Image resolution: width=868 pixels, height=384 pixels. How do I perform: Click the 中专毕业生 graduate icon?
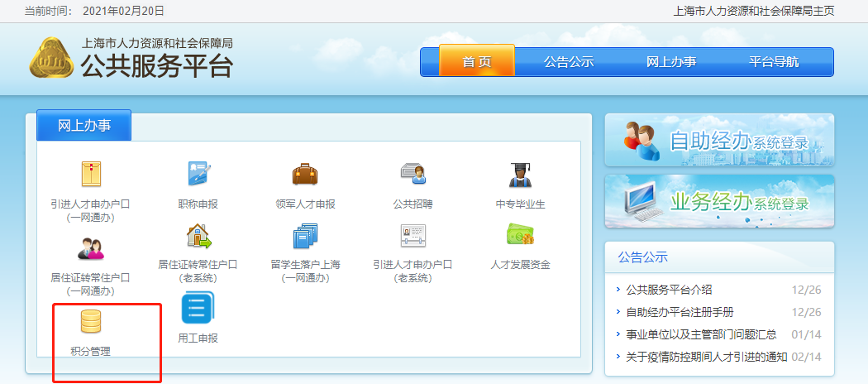pyautogui.click(x=520, y=175)
